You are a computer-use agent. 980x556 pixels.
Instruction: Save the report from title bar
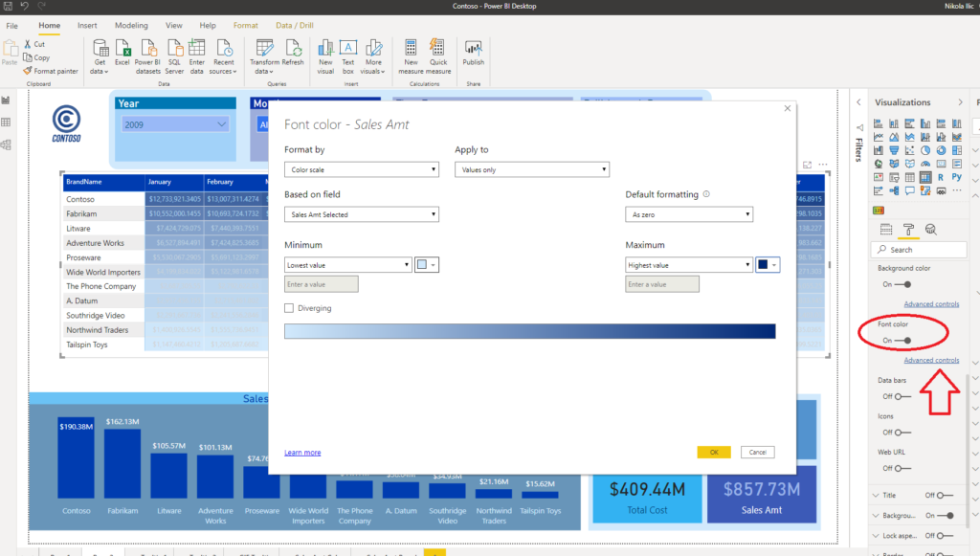tap(8, 7)
